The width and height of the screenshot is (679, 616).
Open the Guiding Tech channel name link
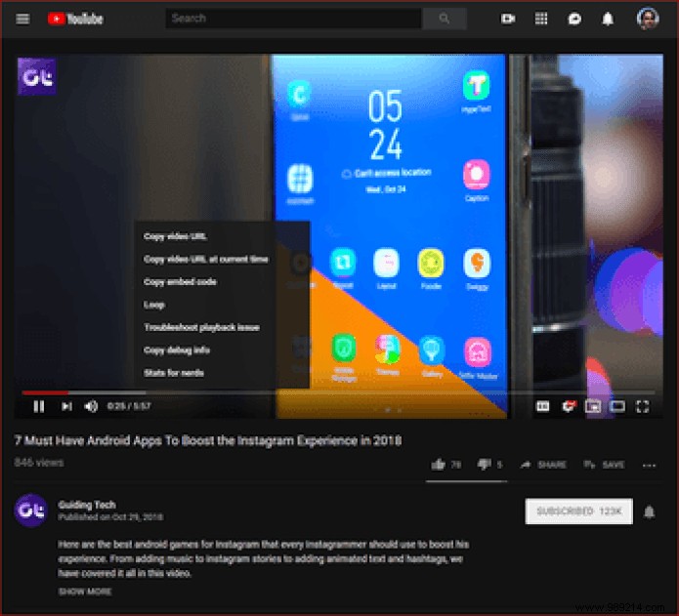pyautogui.click(x=87, y=505)
